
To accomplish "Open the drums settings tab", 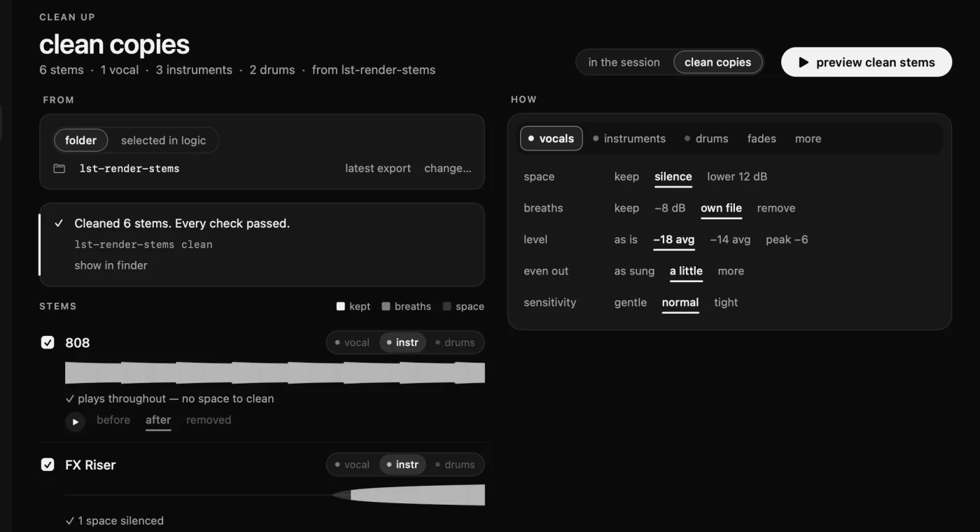I will [706, 139].
